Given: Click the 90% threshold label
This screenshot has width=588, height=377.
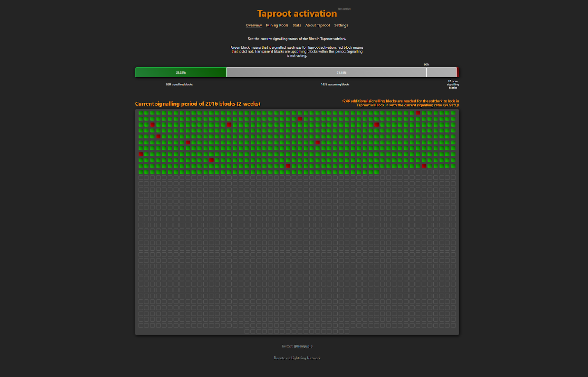Looking at the screenshot, I should [x=426, y=65].
